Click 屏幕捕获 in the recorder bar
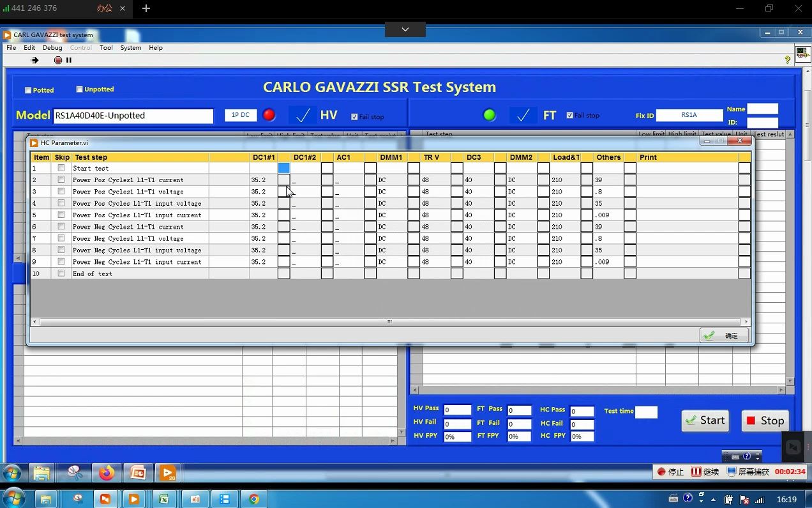This screenshot has height=508, width=812. [x=748, y=472]
